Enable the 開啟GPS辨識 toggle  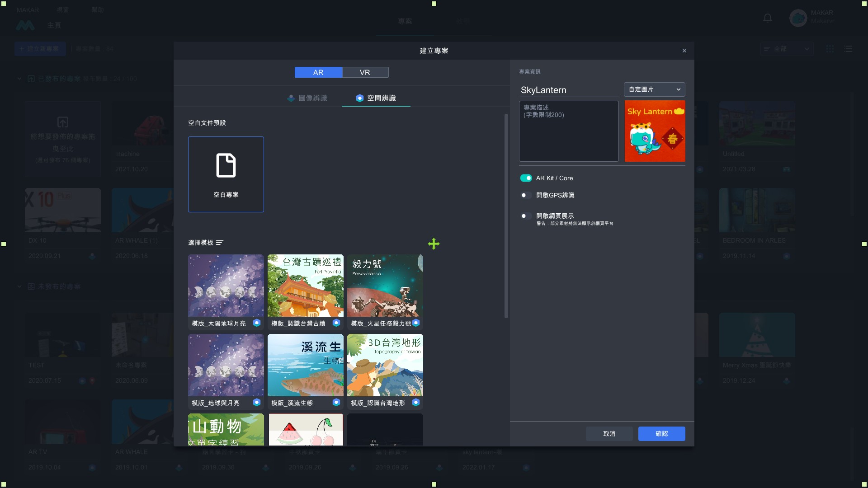[x=526, y=195]
